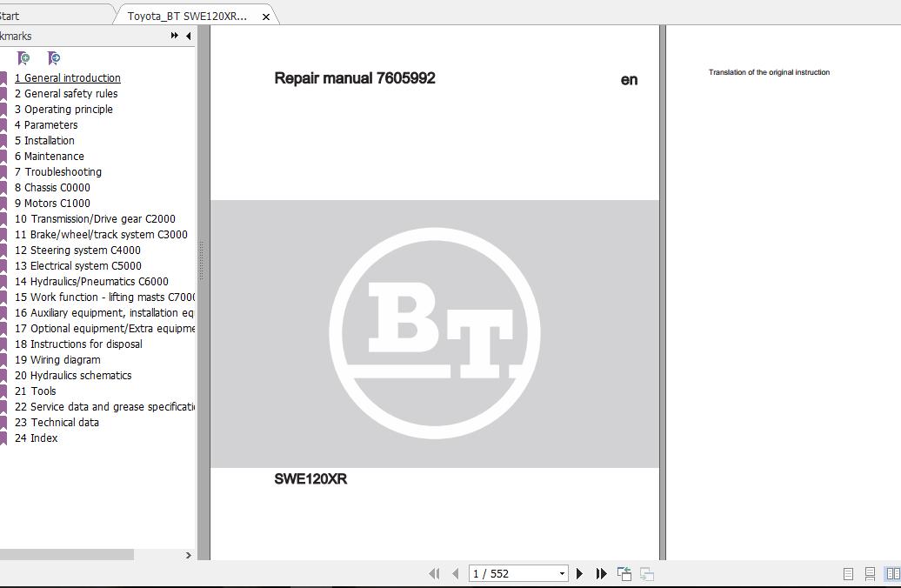Screen dimensions: 901x588
Task: Collapse the Bookmarks panel
Action: point(188,36)
